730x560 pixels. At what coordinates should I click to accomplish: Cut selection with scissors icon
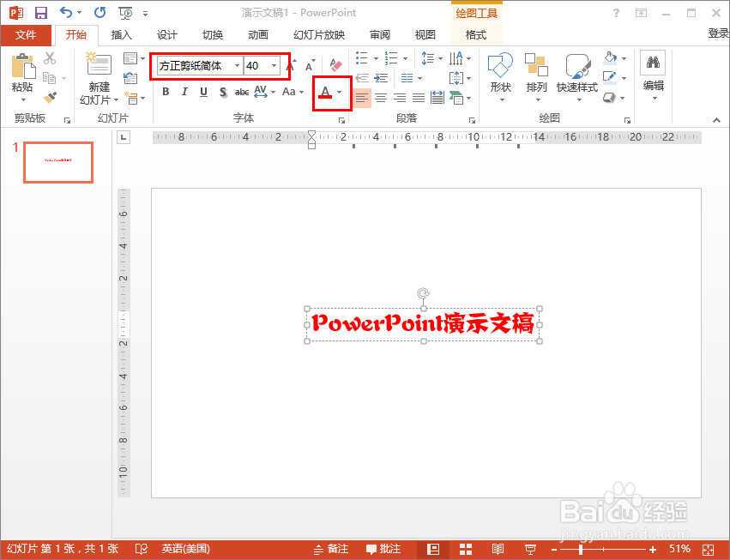50,58
